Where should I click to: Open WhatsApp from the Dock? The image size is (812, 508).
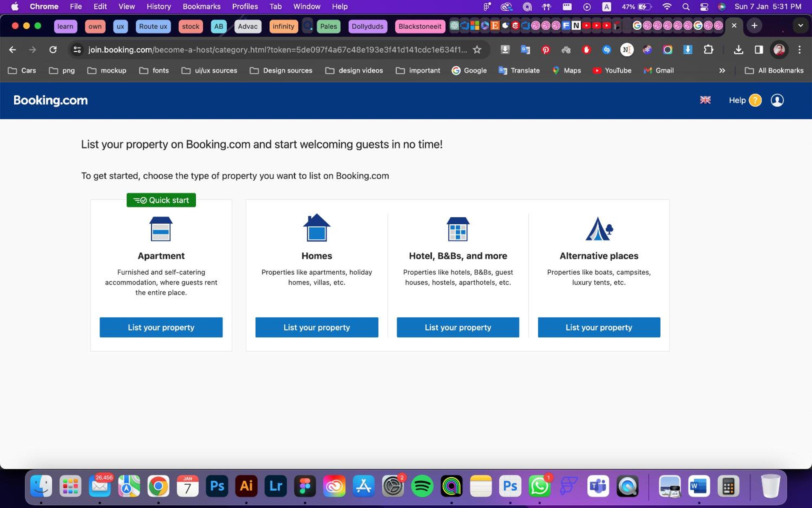coord(540,486)
